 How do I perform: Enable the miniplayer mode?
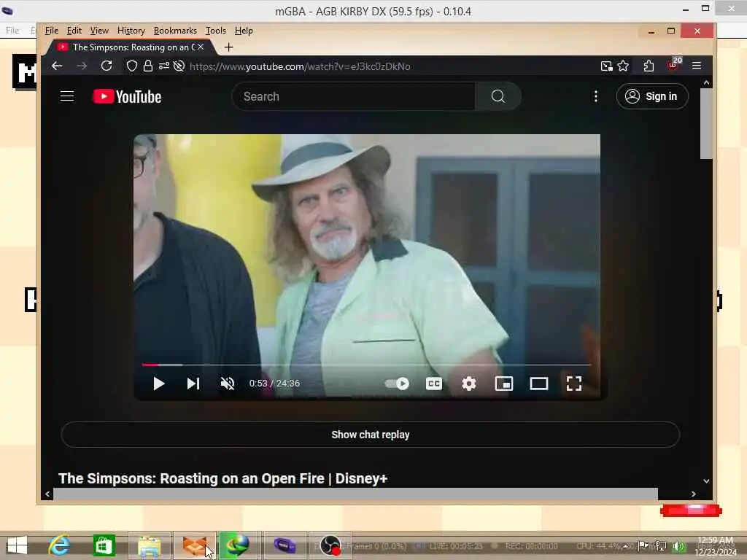tap(504, 384)
